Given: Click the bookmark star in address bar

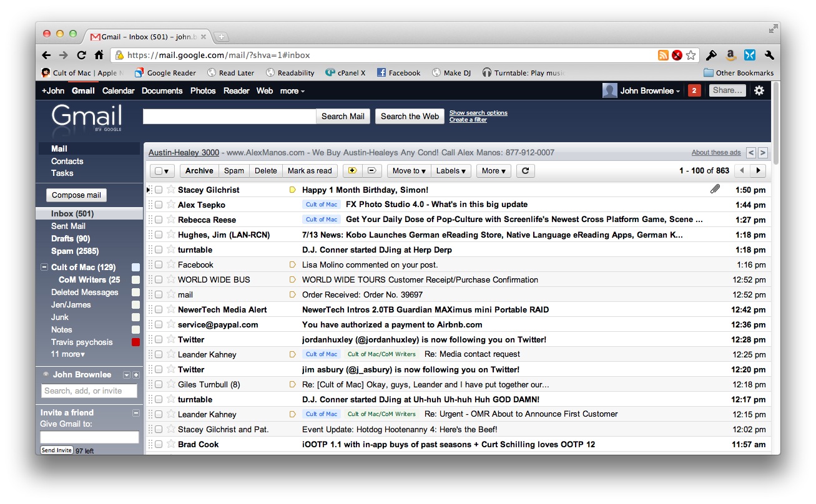Looking at the screenshot, I should click(x=691, y=55).
